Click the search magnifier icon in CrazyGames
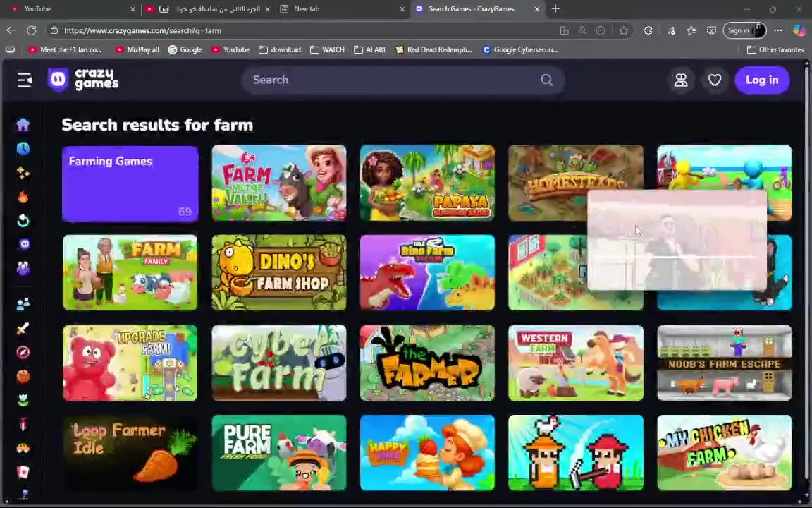 tap(547, 80)
